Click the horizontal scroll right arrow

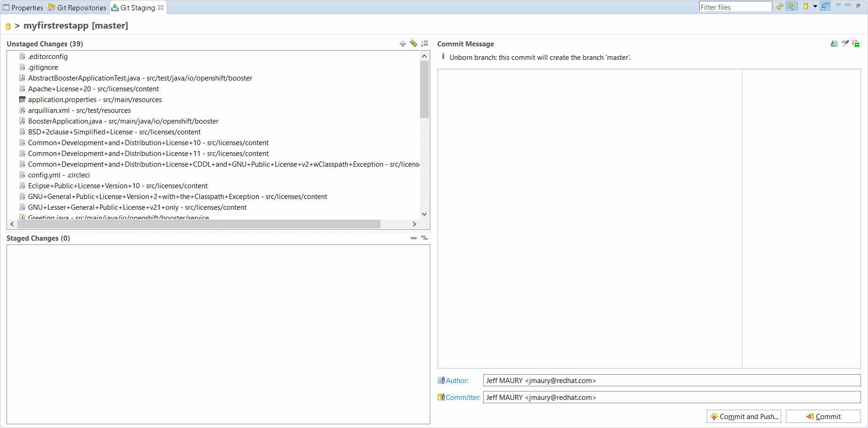pyautogui.click(x=414, y=224)
